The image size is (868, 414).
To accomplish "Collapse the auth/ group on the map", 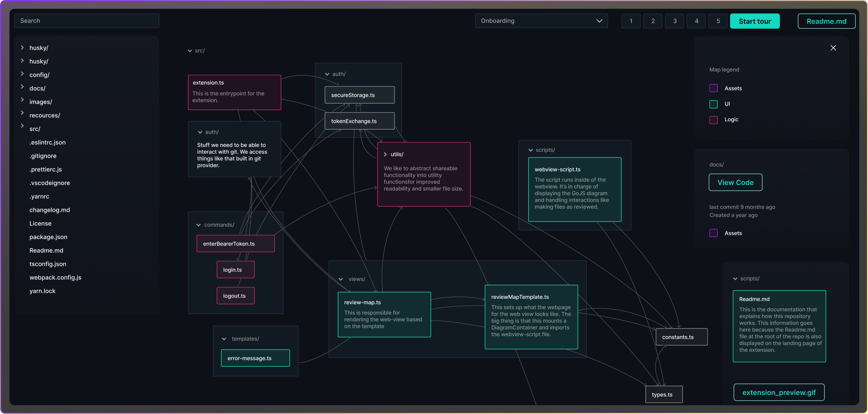I will 327,74.
